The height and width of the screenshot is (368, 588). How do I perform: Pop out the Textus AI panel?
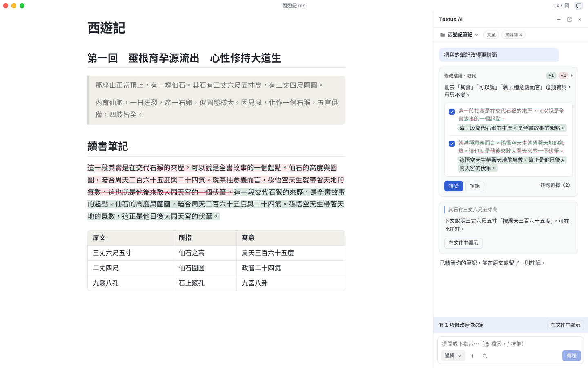(x=569, y=20)
